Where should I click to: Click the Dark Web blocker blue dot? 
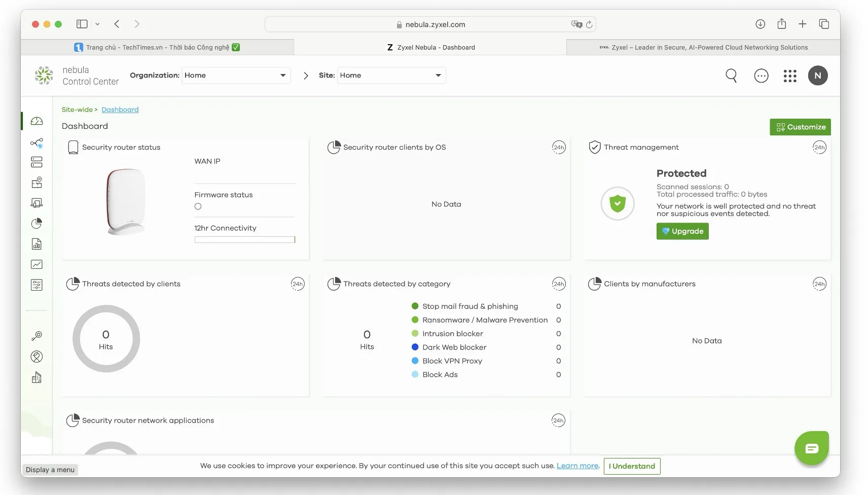[x=415, y=347]
